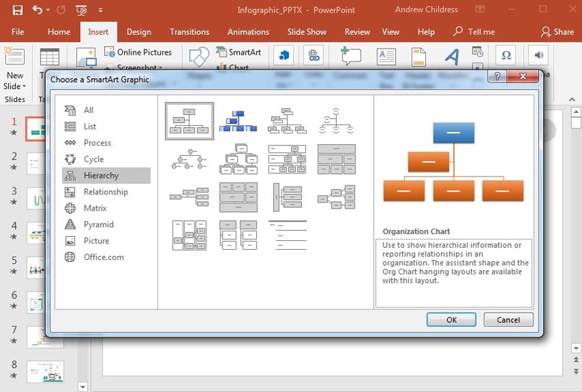Click the SmartArt ribbon icon
This screenshot has width=582, height=392.
click(221, 52)
